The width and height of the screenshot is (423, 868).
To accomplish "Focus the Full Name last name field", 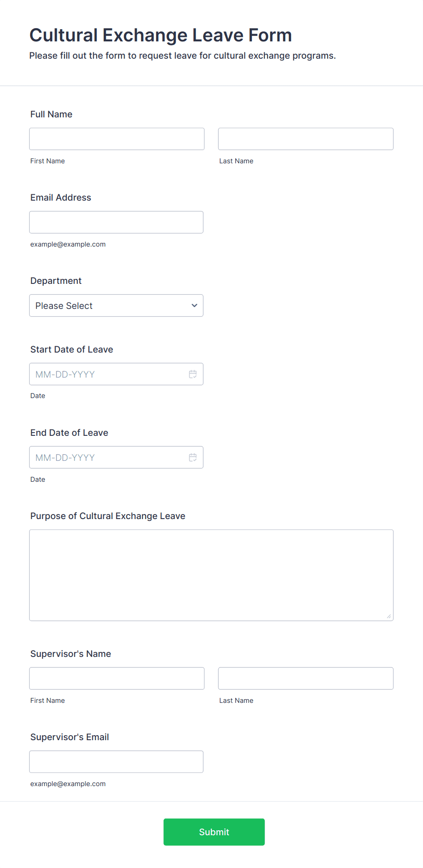I will (306, 139).
